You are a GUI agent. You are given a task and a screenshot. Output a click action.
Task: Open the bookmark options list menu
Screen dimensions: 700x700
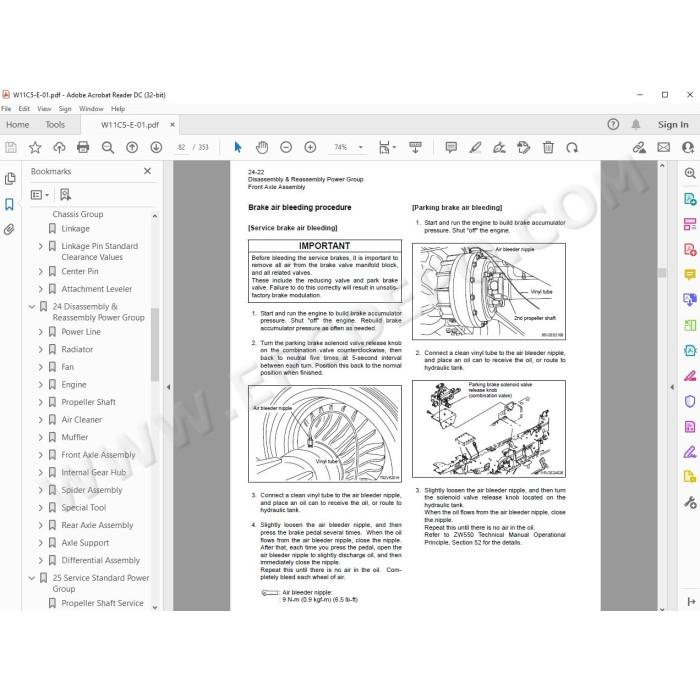(39, 195)
